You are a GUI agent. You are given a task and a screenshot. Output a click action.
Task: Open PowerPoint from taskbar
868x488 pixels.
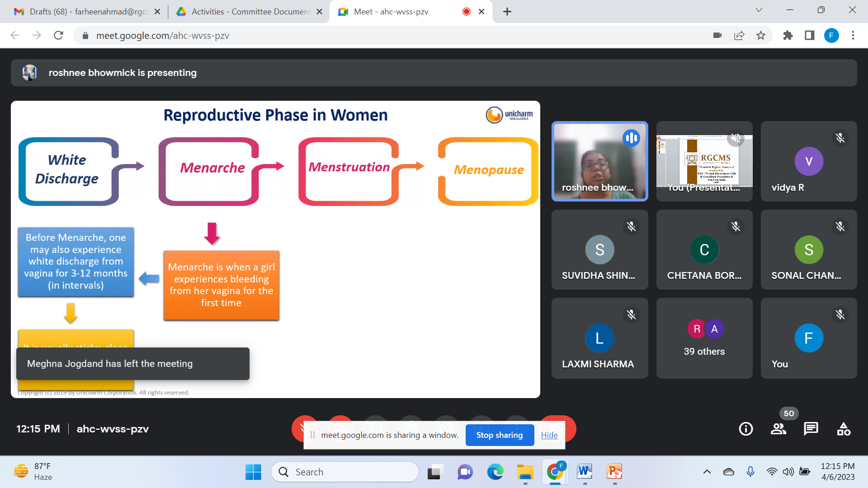pyautogui.click(x=614, y=472)
